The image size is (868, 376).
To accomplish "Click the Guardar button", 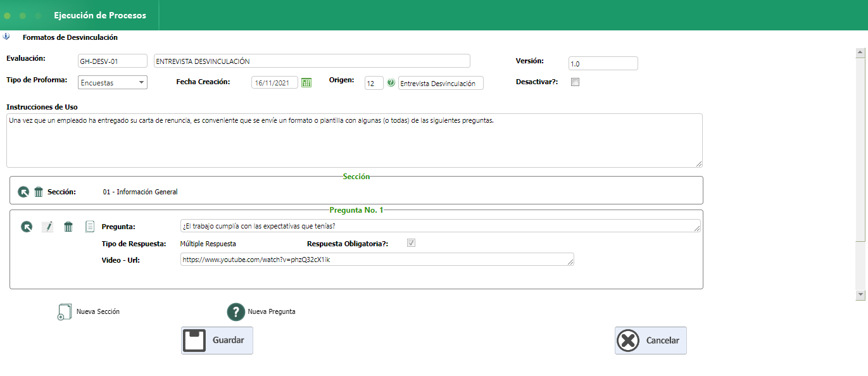I will tap(217, 340).
